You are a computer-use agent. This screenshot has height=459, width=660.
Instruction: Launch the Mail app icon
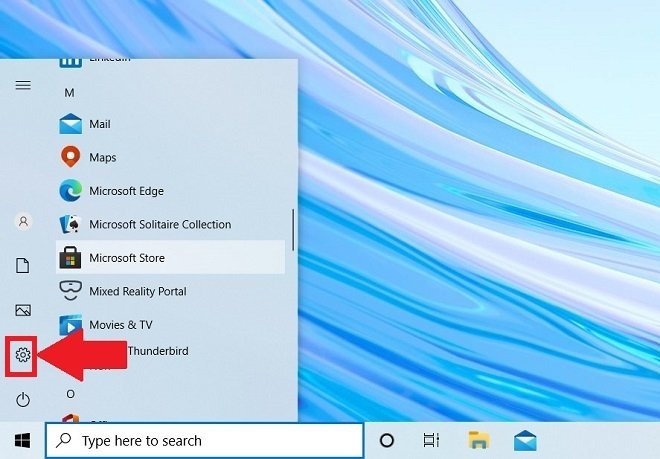click(x=70, y=124)
